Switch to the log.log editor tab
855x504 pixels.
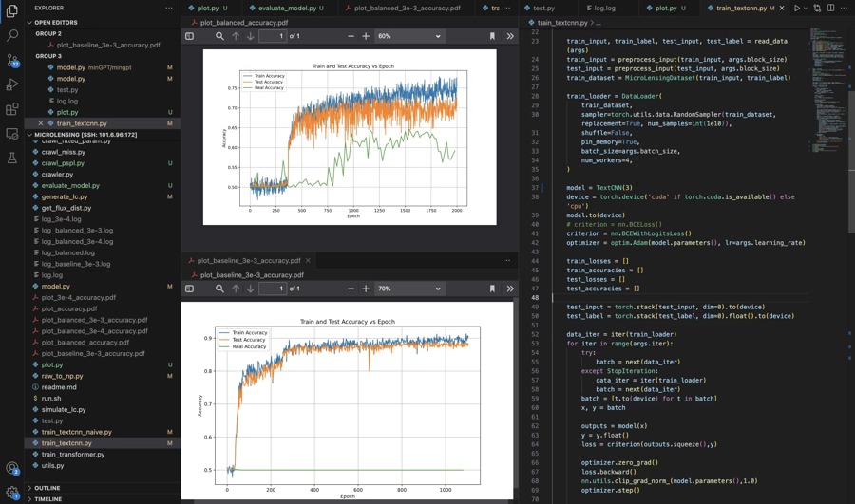coord(604,9)
